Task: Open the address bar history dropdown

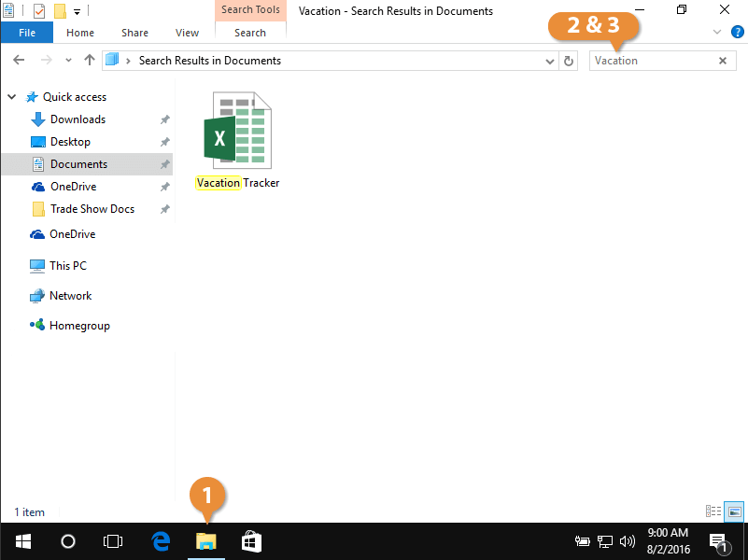Action: [x=550, y=61]
